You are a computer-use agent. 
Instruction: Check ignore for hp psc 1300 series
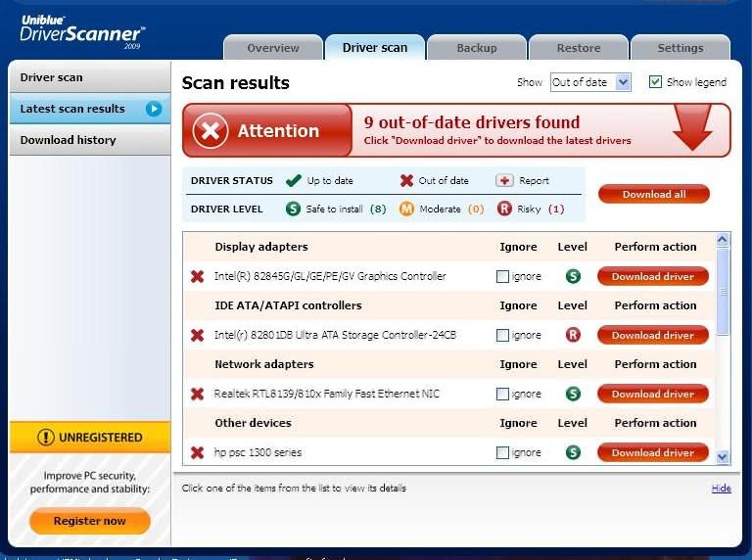(502, 452)
